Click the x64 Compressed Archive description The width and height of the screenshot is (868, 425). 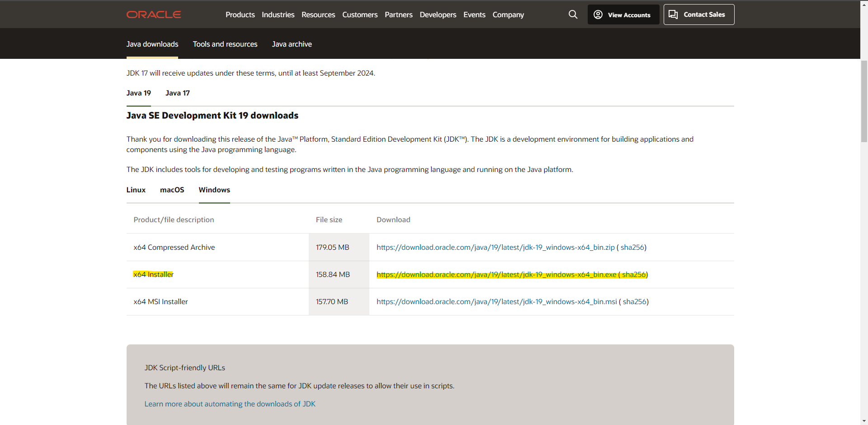(x=174, y=247)
